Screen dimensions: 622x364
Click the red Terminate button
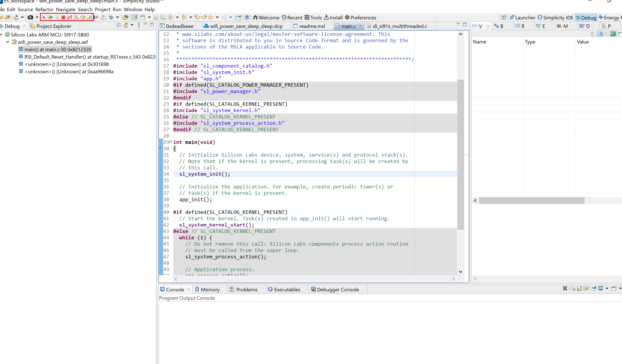(x=63, y=17)
